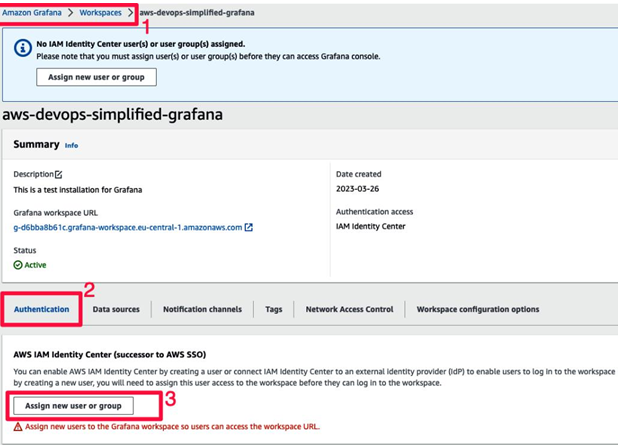This screenshot has width=618, height=445.
Task: Click the IAM Identity Center authentication value
Action: [370, 226]
